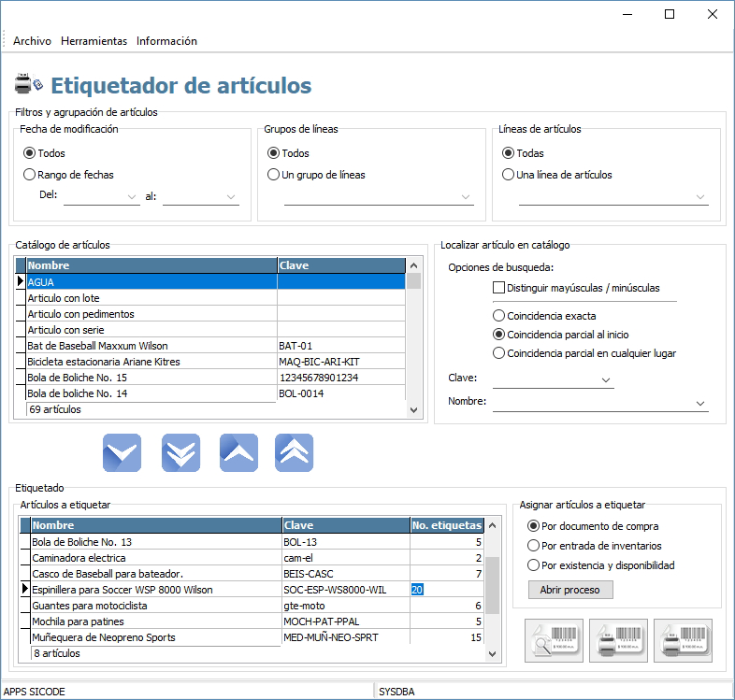Click the rightmost barcode printer icon
Viewport: 735px width, 700px height.
click(x=683, y=641)
